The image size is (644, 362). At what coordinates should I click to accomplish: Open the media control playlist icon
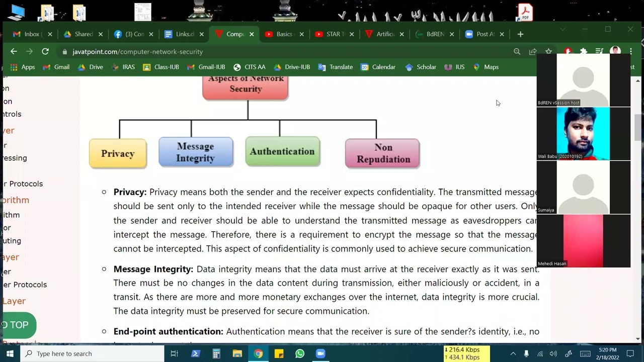pos(599,51)
